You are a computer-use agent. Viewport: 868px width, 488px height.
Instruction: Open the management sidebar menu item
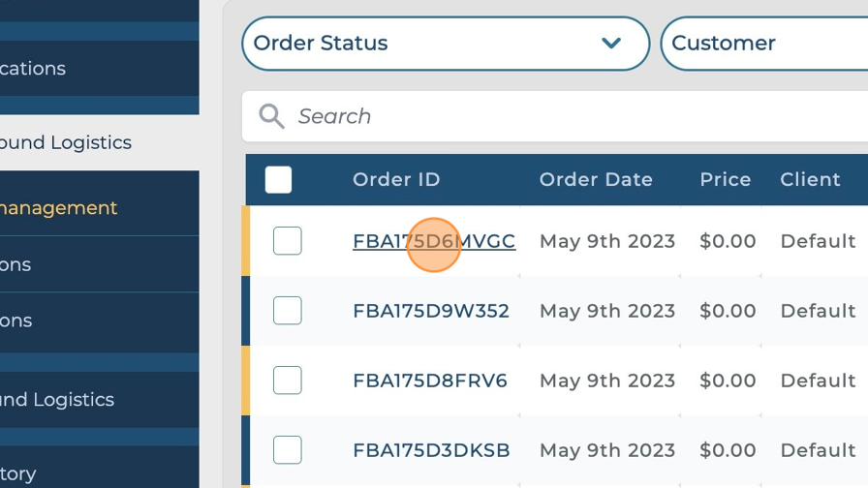60,208
